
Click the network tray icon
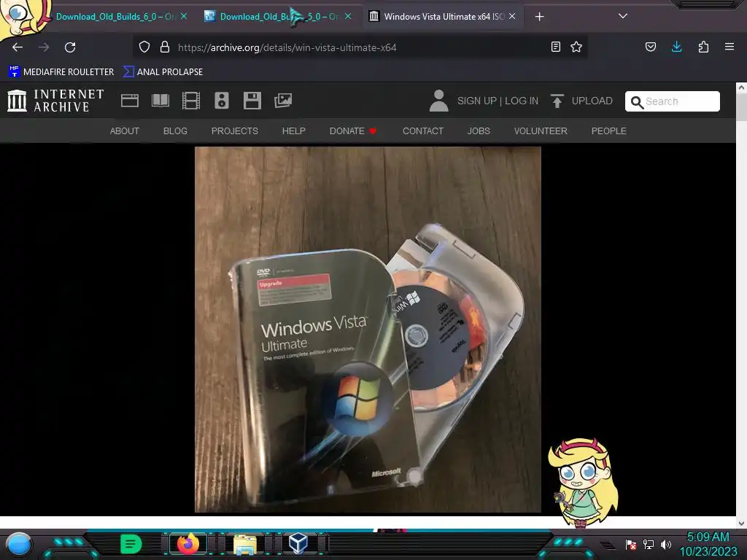pos(649,544)
